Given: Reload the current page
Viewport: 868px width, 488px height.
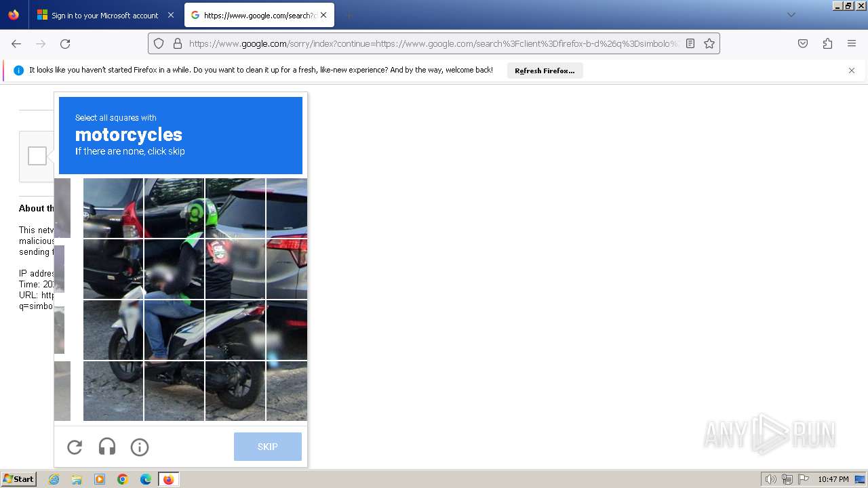Looking at the screenshot, I should (x=65, y=43).
